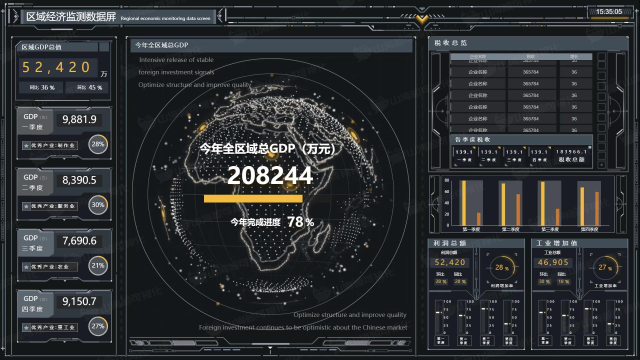Screen dimensions: 640x360
Task: Click the 8,390.5 second-quarter GDP value
Action: (80, 180)
